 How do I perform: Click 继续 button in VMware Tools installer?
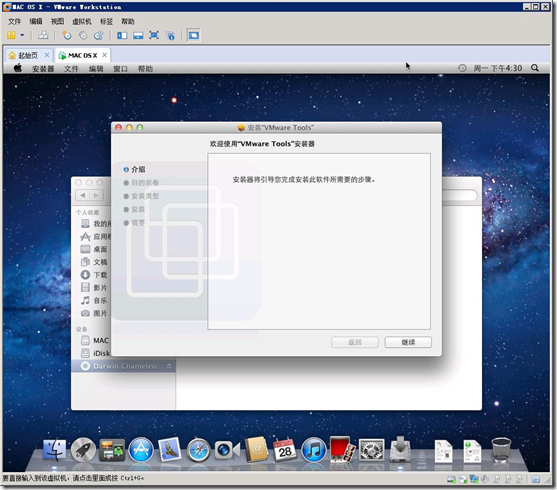(408, 342)
